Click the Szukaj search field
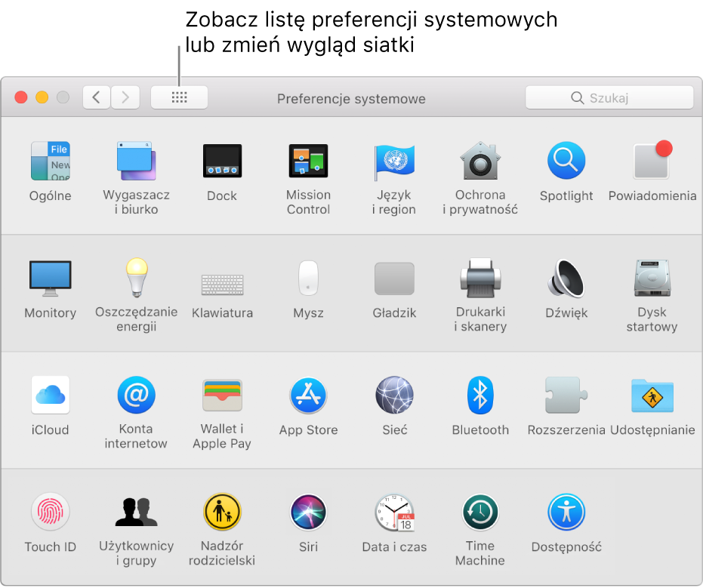703x588 pixels. click(x=609, y=97)
